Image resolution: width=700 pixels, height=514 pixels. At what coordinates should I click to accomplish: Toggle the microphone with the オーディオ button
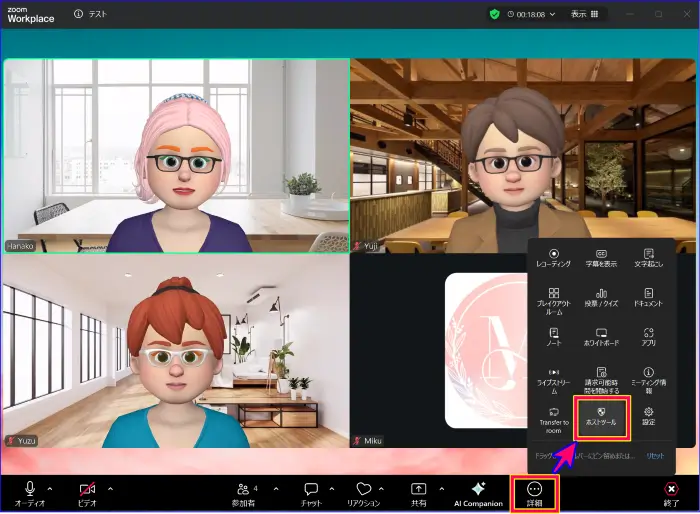[x=30, y=489]
